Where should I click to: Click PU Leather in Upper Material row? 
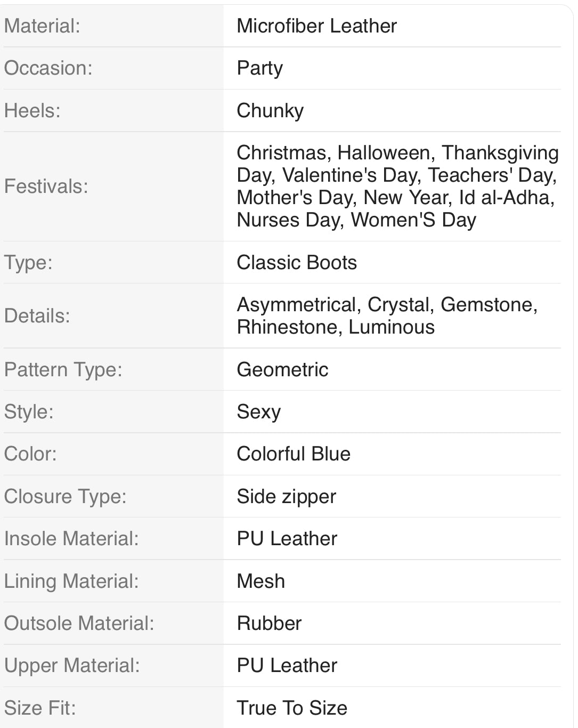coord(287,665)
